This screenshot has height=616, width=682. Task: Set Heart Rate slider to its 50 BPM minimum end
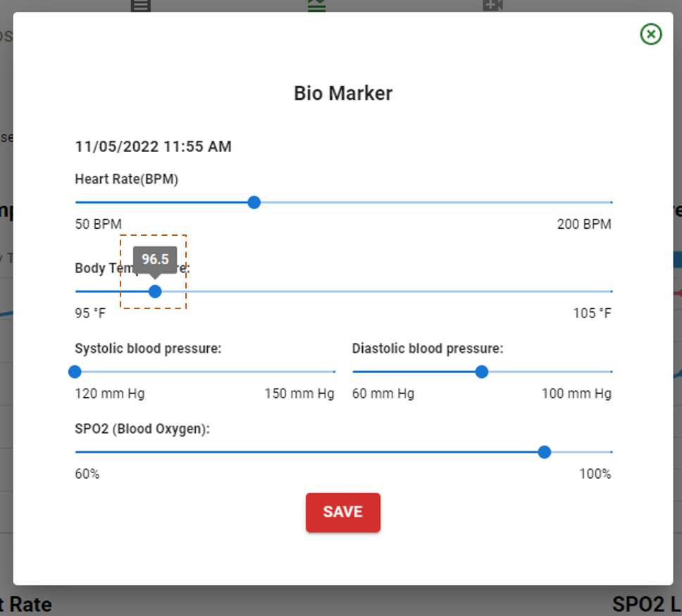(76, 203)
